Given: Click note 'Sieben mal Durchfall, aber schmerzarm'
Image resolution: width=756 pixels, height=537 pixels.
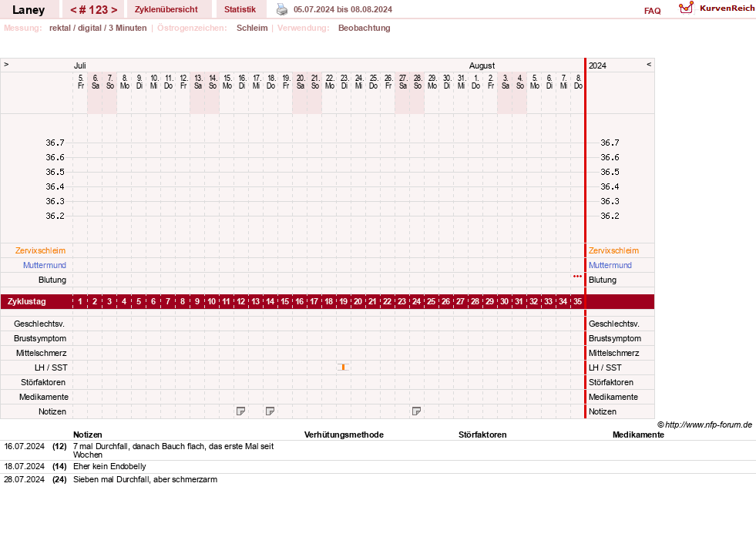Looking at the screenshot, I should point(145,480).
